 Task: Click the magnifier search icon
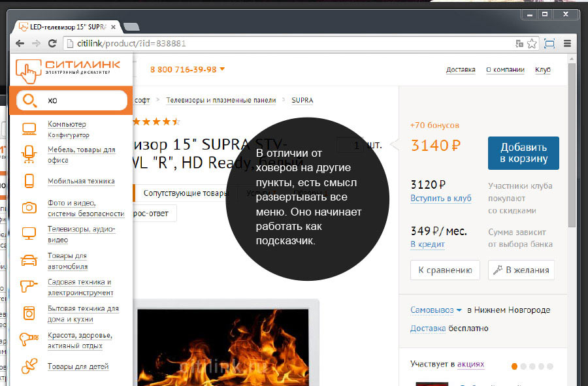pyautogui.click(x=29, y=101)
